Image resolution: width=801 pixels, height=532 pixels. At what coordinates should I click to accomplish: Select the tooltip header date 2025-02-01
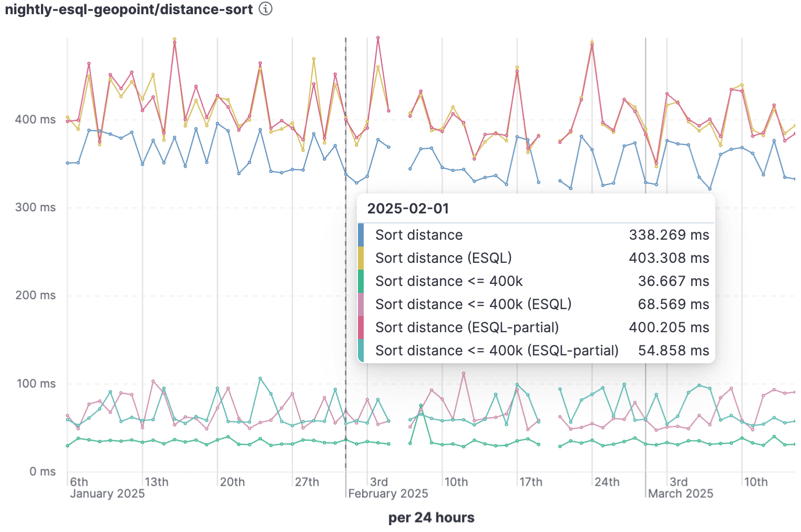click(x=408, y=208)
